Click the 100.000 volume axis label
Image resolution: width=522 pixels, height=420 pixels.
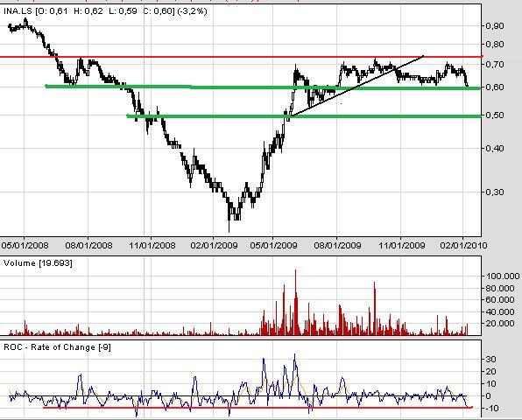click(503, 276)
